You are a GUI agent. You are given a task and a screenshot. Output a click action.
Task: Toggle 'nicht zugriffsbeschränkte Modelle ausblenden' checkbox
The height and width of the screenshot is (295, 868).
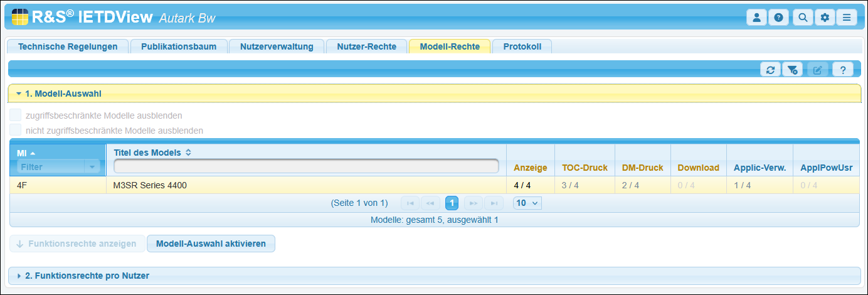click(16, 131)
